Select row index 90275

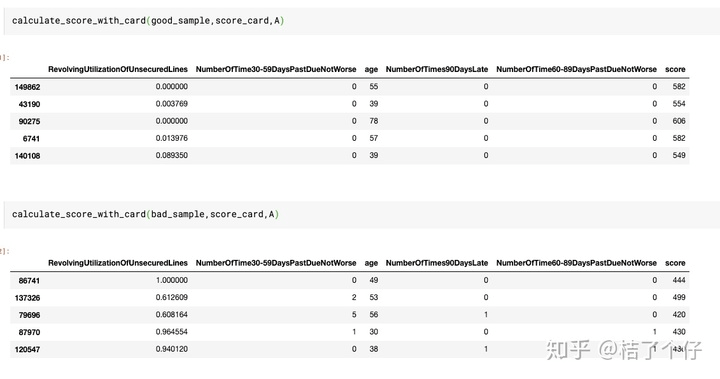pos(29,121)
